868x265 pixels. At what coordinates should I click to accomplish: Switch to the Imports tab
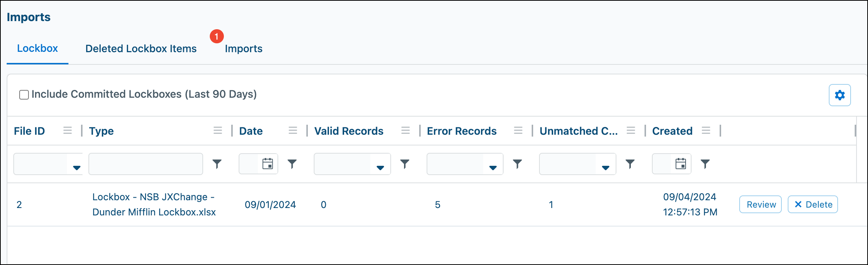(x=243, y=49)
